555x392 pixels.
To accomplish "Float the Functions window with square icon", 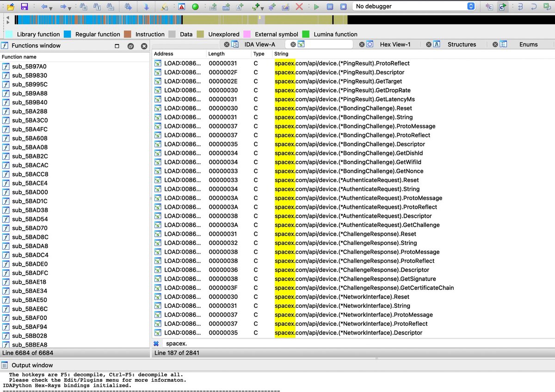I will point(117,46).
